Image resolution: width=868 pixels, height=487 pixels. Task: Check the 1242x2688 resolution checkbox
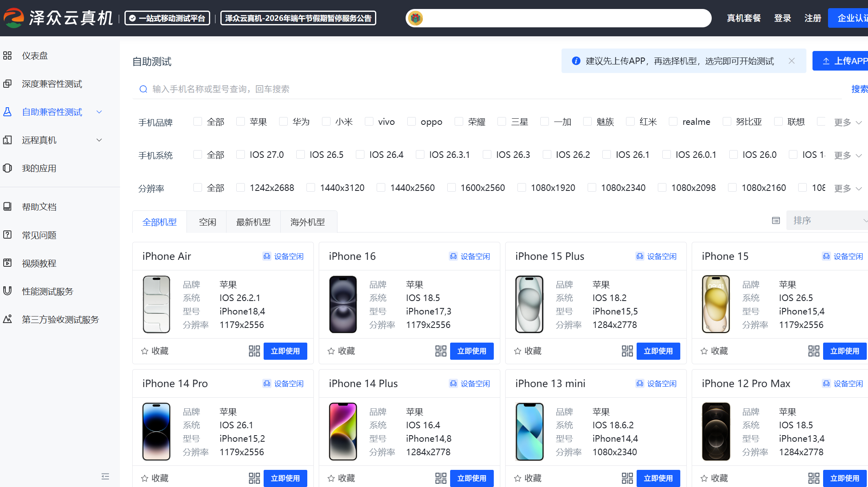[241, 188]
